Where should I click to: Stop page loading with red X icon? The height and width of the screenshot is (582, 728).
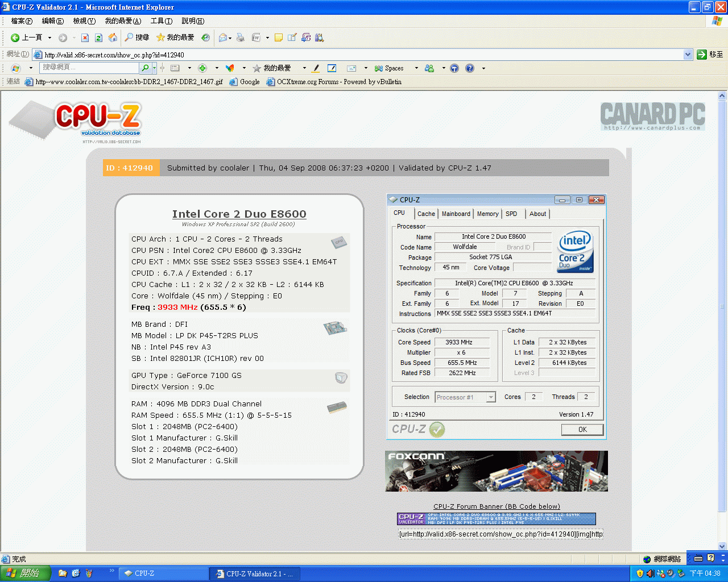tap(85, 38)
